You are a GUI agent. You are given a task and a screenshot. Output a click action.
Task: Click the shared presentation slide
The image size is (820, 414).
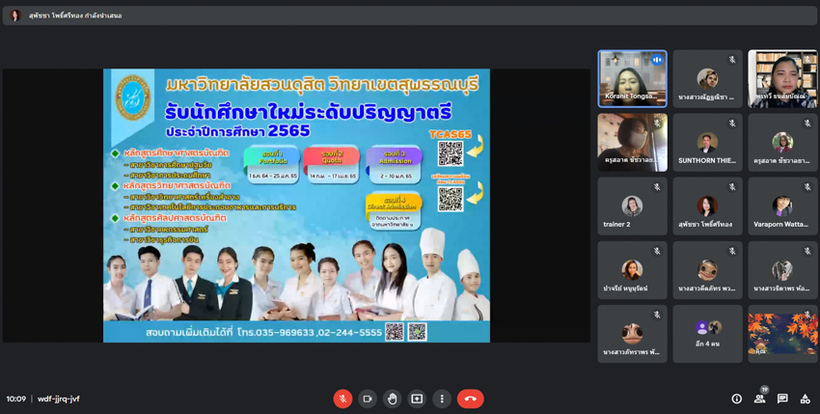click(297, 205)
